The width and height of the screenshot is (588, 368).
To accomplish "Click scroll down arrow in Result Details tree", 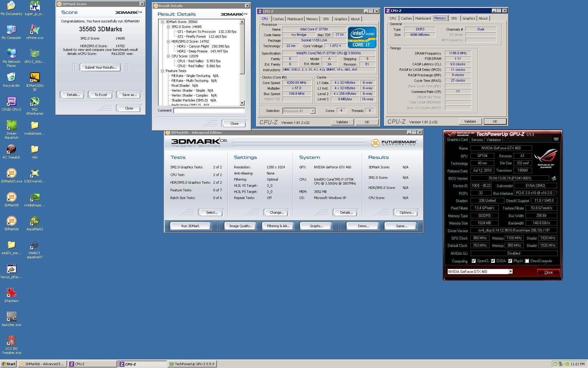I will [x=242, y=103].
